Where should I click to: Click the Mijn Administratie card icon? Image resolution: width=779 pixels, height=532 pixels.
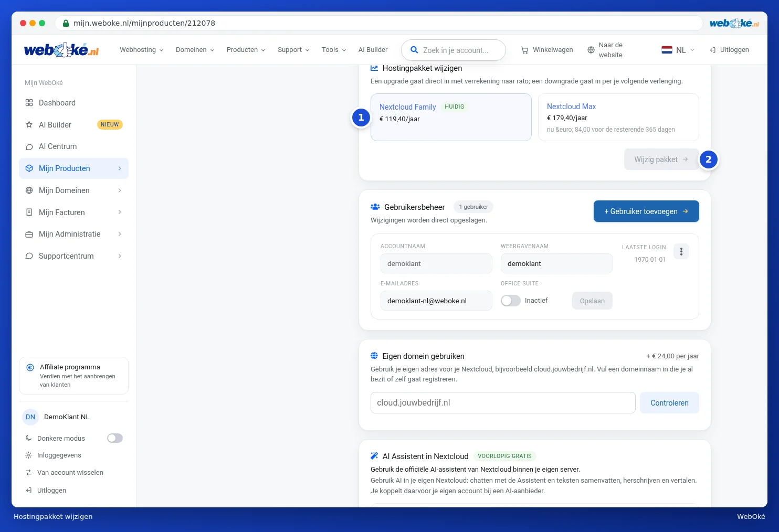[29, 235]
